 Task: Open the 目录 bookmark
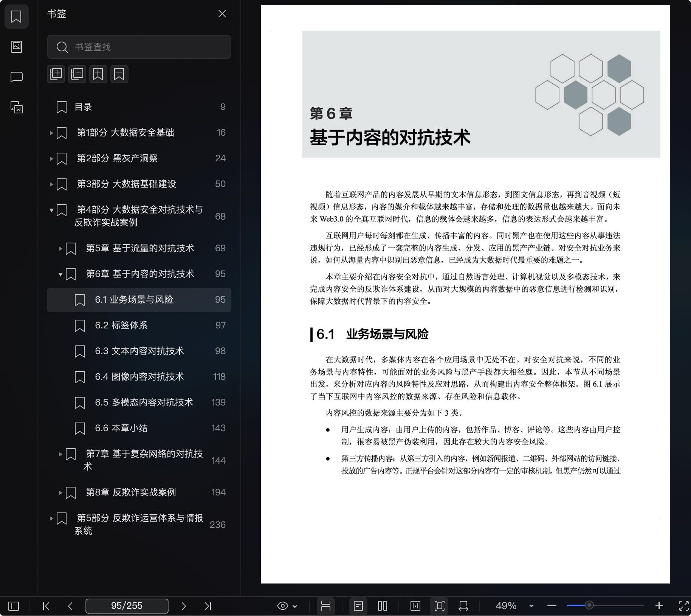coord(139,107)
